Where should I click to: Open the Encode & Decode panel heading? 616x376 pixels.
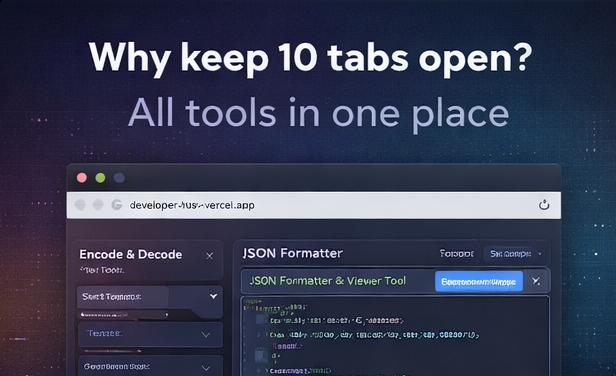click(130, 255)
